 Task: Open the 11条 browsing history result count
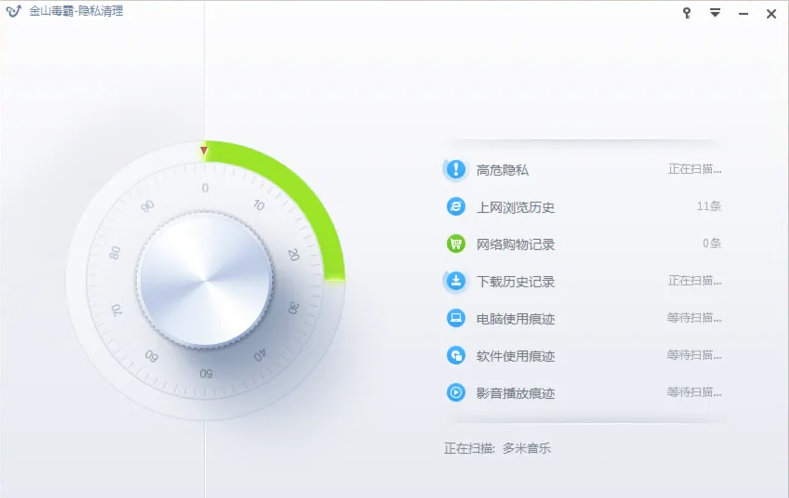tap(709, 207)
